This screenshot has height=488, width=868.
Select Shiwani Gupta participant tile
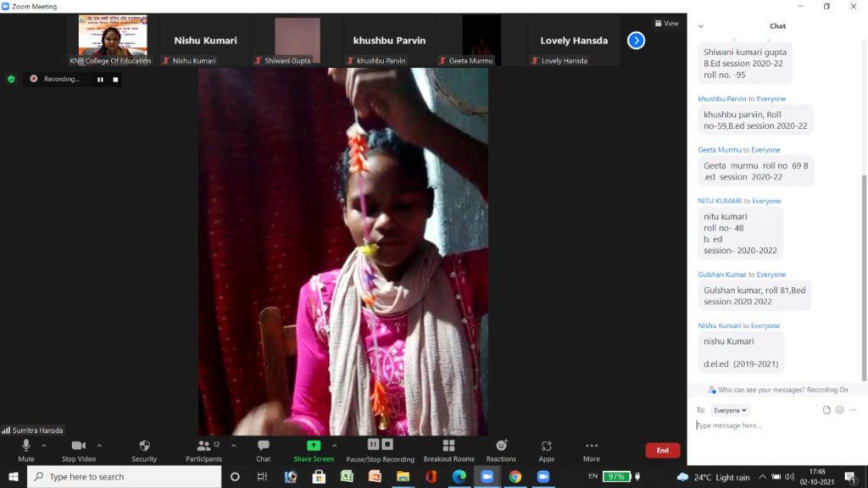[x=298, y=40]
